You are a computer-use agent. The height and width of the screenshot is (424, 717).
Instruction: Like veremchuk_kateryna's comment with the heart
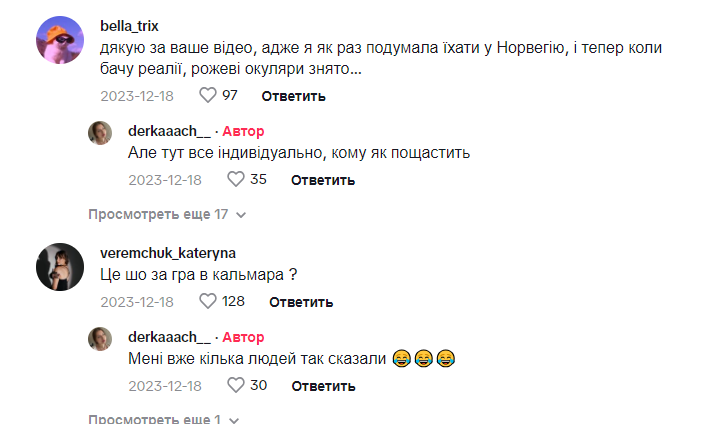point(208,301)
